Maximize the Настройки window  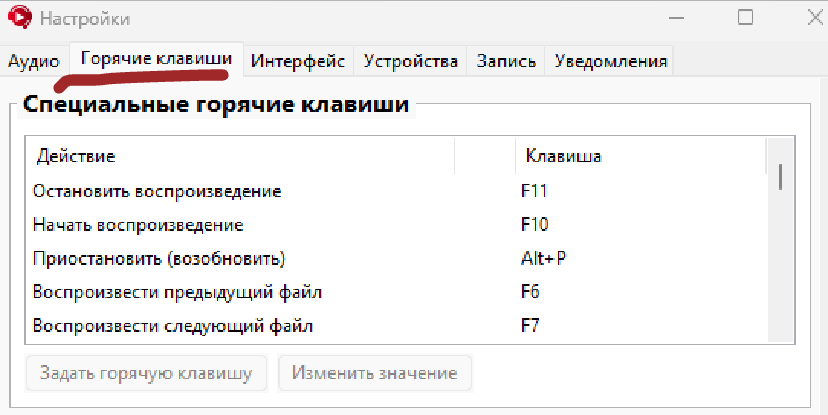745,17
